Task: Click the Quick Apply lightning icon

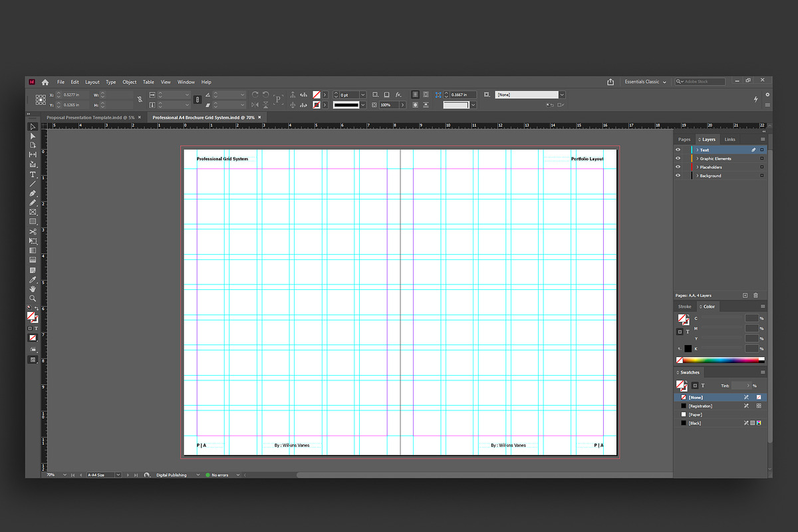Action: click(x=756, y=100)
